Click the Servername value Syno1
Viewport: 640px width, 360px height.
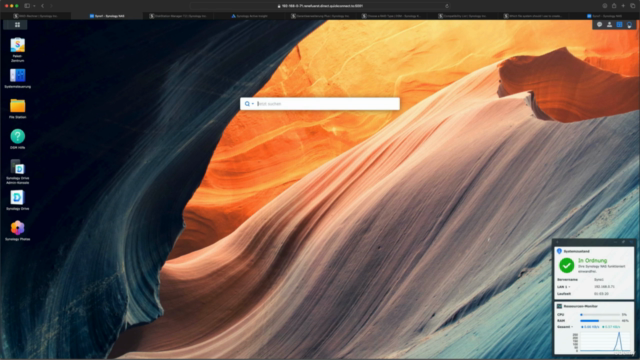tap(599, 280)
